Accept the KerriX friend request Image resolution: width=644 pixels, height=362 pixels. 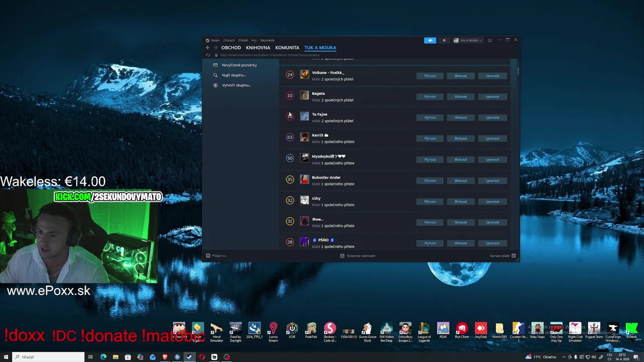point(430,138)
